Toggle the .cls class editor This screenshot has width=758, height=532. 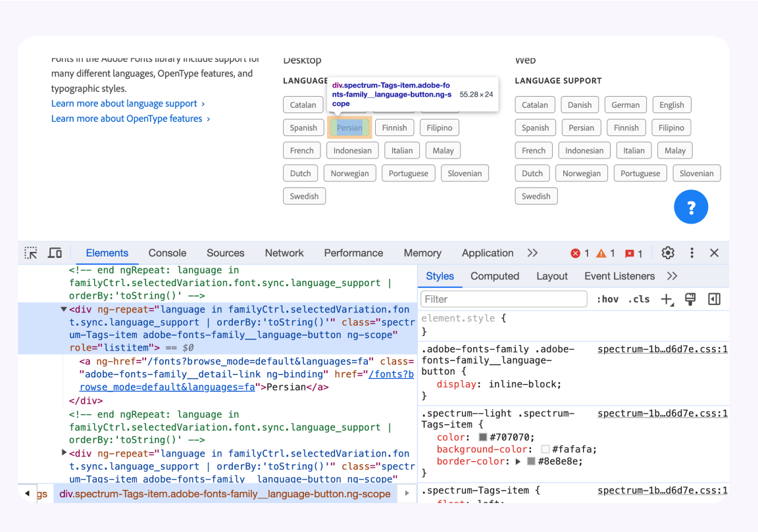[x=638, y=299]
